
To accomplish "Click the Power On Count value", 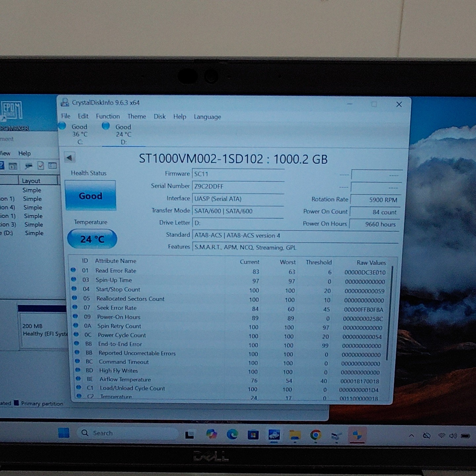I will (x=375, y=212).
